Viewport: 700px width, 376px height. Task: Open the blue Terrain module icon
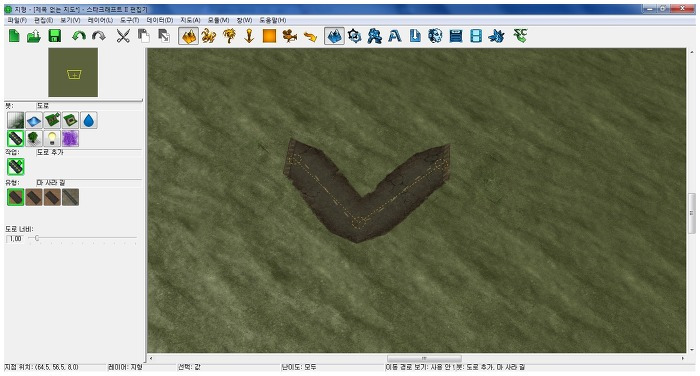pos(334,36)
